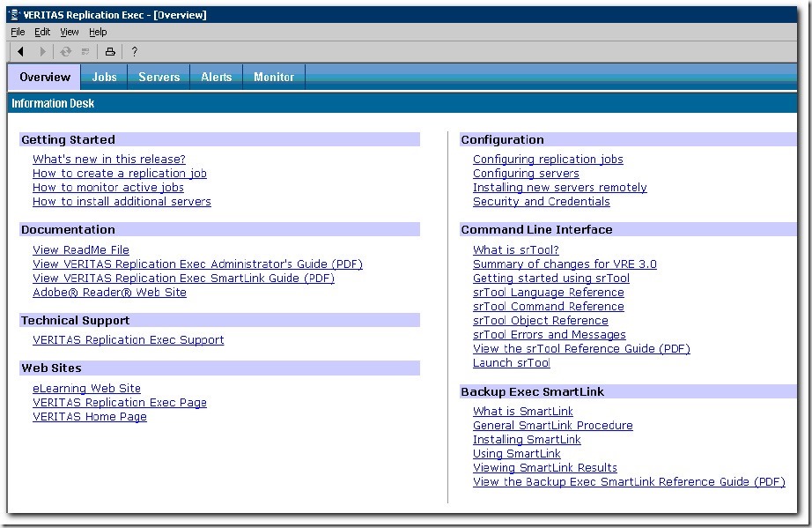
Task: Open the File menu
Action: [x=18, y=32]
